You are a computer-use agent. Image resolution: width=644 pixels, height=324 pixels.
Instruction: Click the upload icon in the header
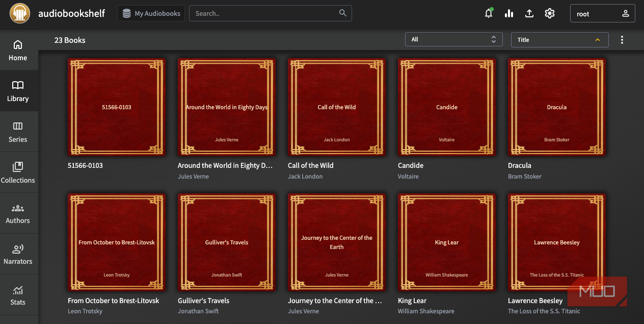(x=529, y=14)
